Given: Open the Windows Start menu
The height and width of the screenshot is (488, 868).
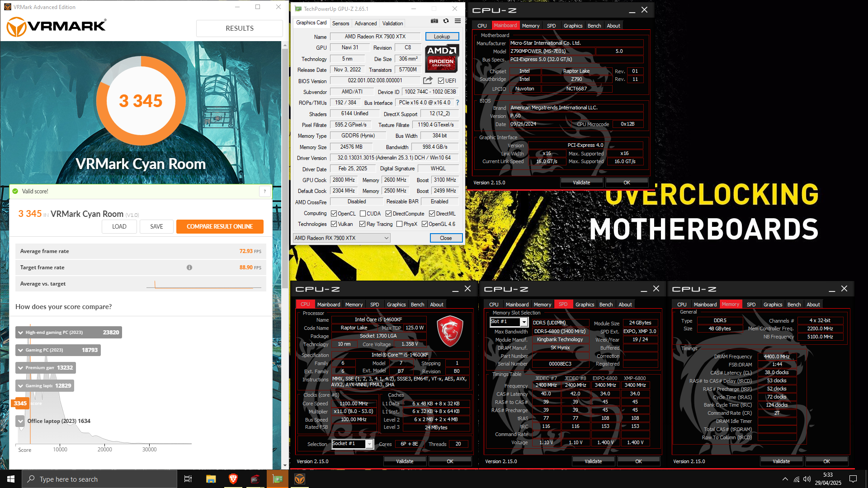Looking at the screenshot, I should click(x=11, y=479).
